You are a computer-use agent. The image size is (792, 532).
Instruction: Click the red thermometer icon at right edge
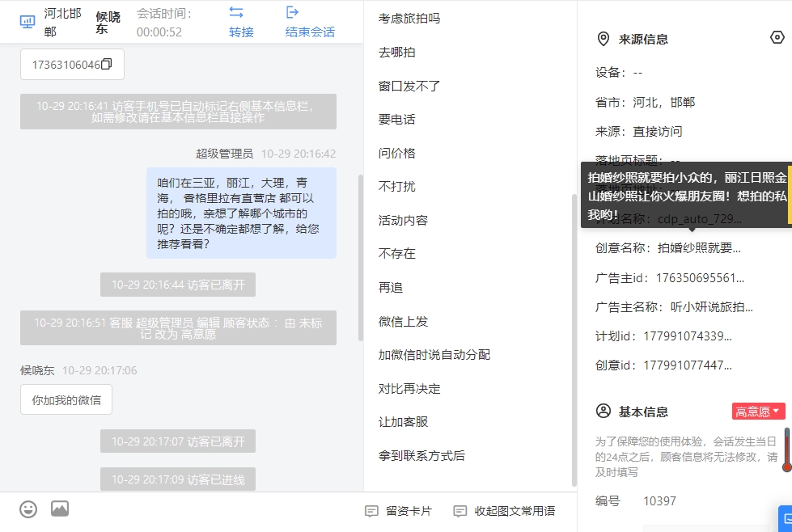787,450
